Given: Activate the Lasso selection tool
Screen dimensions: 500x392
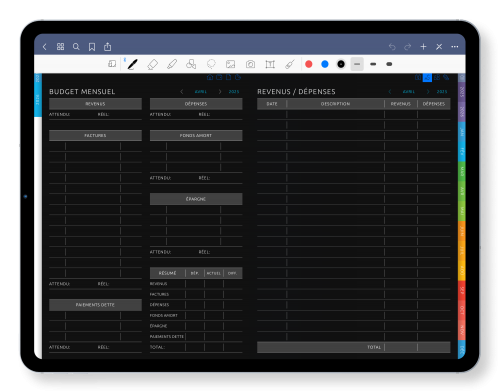Looking at the screenshot, I should [x=211, y=64].
